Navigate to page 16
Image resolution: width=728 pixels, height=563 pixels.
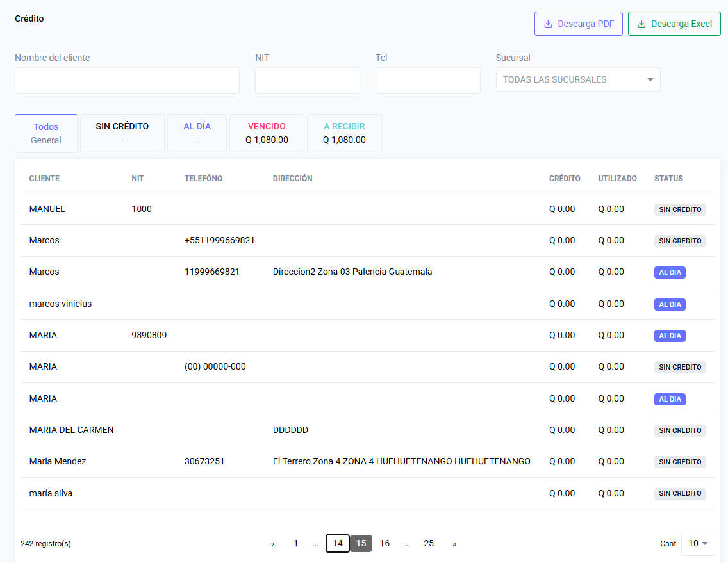pos(385,544)
